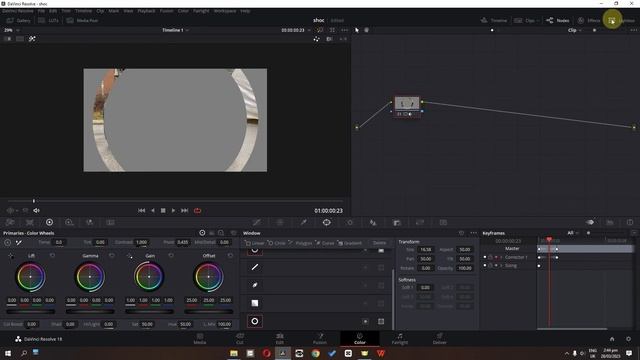Viewport: 640px width, 360px height.
Task: Switch to the Edit page tab
Action: tap(280, 338)
